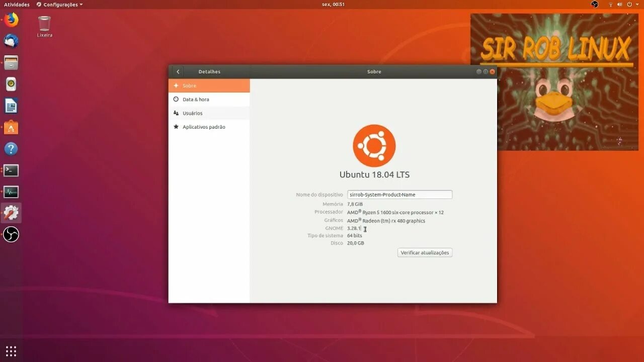Maximize the Detalhes window

(486, 72)
